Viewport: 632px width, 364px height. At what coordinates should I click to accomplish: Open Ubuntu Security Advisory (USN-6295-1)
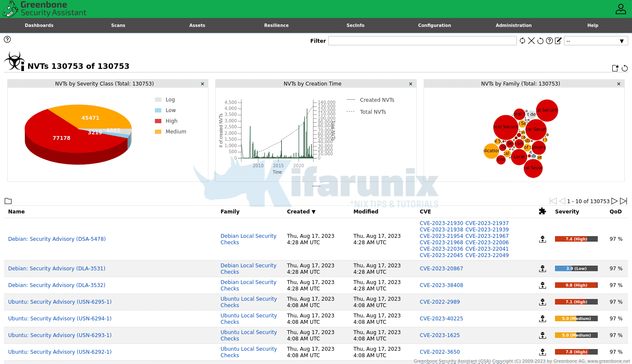coord(60,302)
